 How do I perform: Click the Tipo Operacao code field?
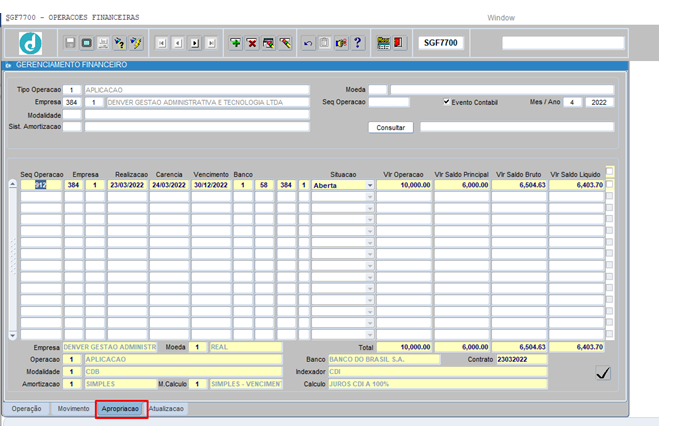tap(72, 89)
